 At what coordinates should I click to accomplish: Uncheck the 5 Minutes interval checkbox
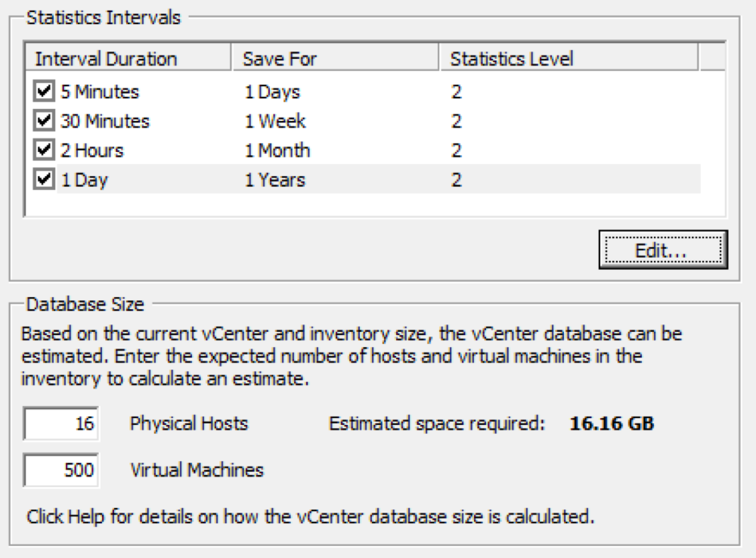pyautogui.click(x=44, y=91)
